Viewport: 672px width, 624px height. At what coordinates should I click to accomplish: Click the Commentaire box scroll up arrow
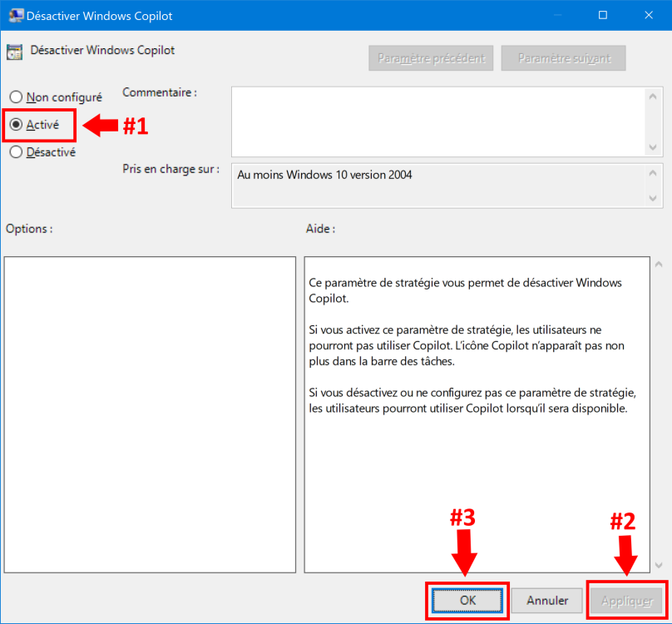tap(653, 97)
